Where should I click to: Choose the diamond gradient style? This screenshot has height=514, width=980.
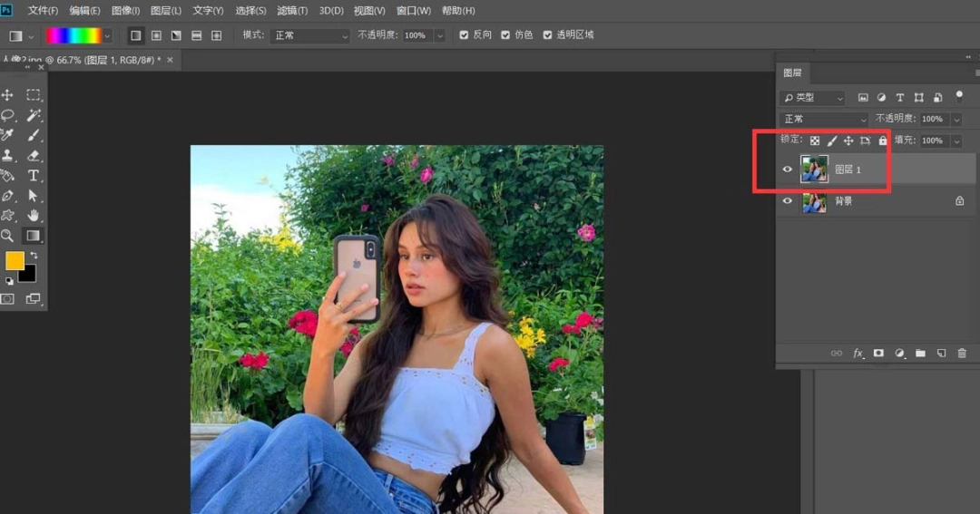tap(216, 35)
